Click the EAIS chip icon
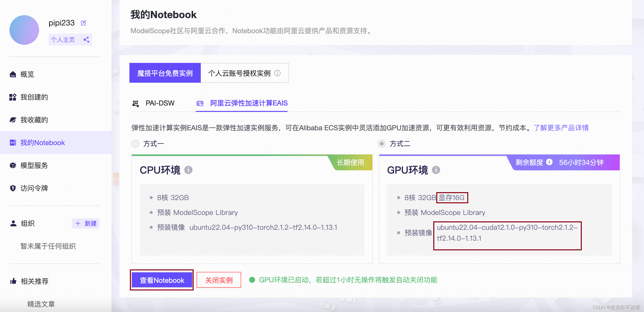Viewport: 644px width, 312px height. (x=200, y=104)
